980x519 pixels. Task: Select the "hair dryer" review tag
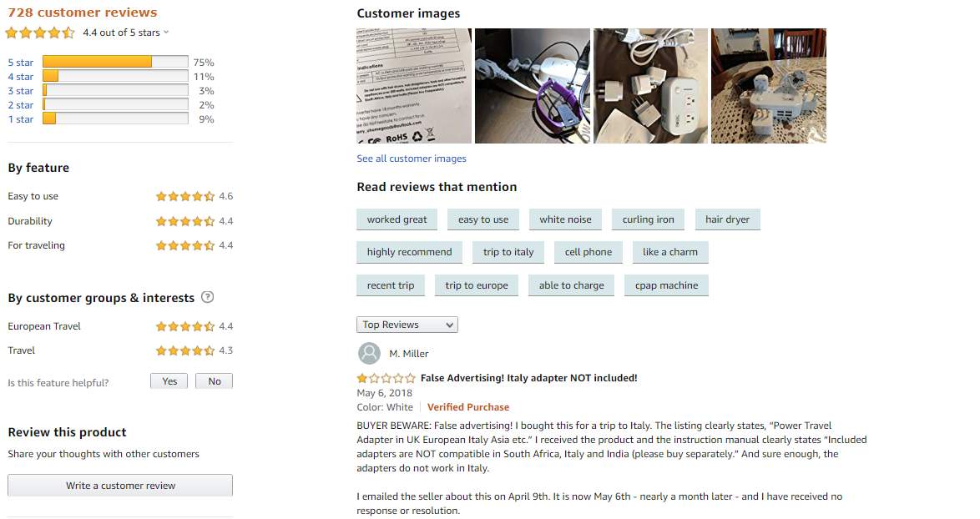coord(727,219)
